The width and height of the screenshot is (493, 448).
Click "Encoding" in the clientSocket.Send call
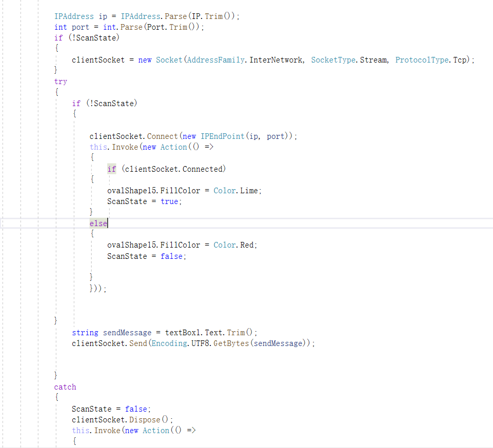point(170,343)
